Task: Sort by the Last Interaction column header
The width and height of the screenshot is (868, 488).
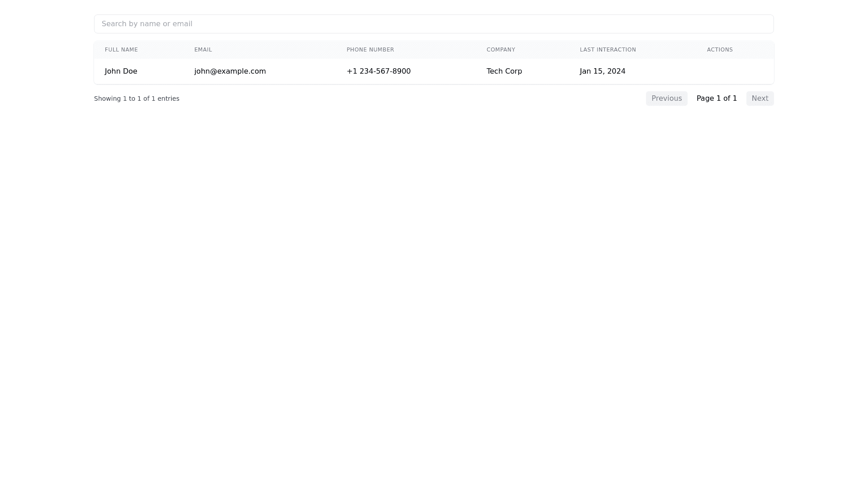Action: point(608,50)
